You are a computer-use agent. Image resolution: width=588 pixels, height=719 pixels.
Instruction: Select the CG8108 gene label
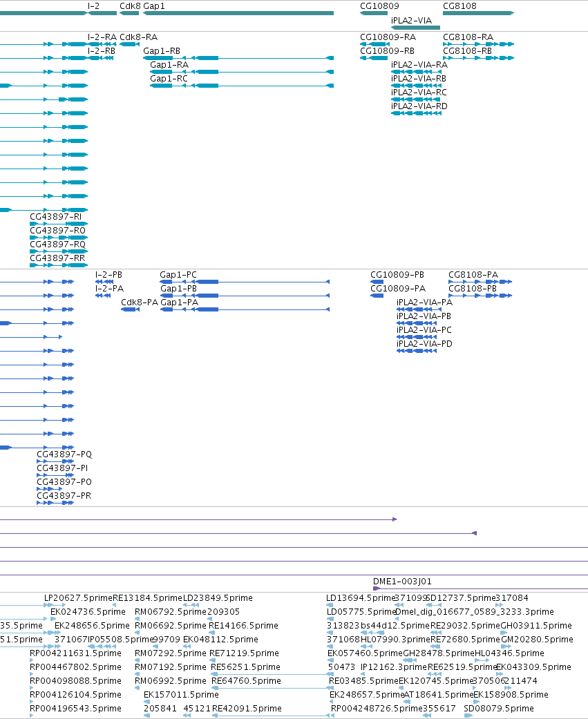[459, 6]
